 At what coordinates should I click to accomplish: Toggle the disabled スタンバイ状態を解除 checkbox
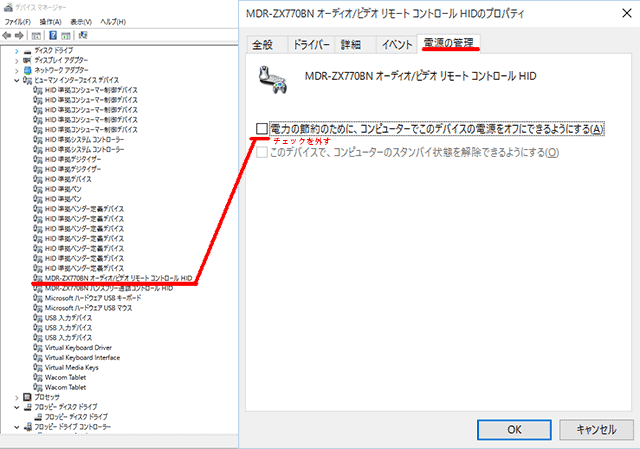(x=262, y=152)
